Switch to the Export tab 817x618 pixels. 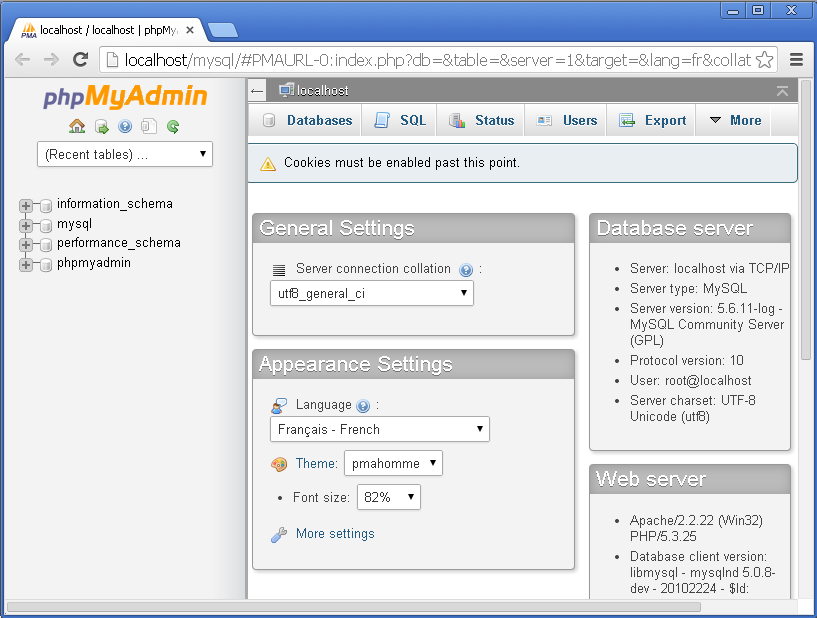tap(652, 120)
